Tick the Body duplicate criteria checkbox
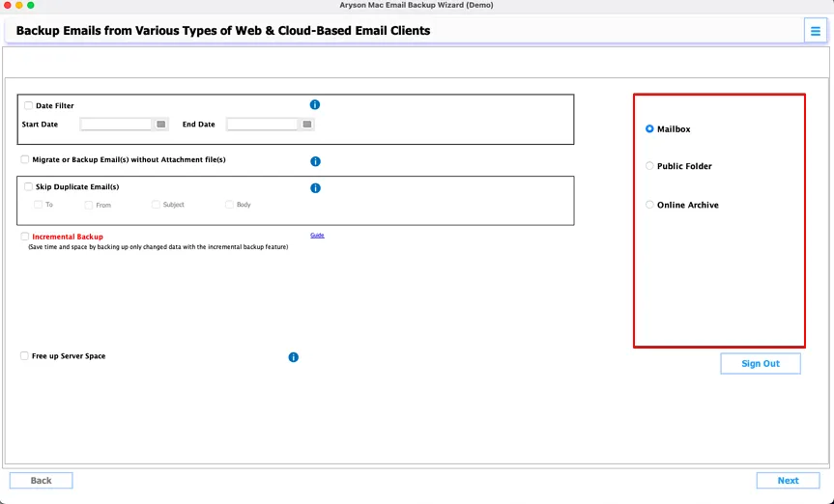This screenshot has width=834, height=504. point(229,205)
